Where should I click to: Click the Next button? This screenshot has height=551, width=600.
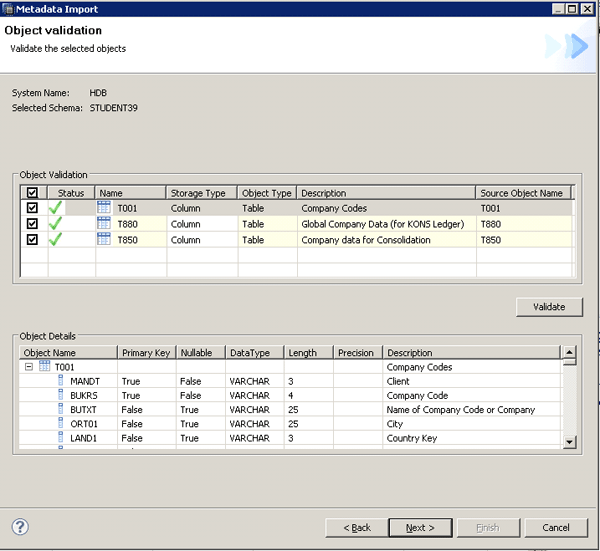420,527
